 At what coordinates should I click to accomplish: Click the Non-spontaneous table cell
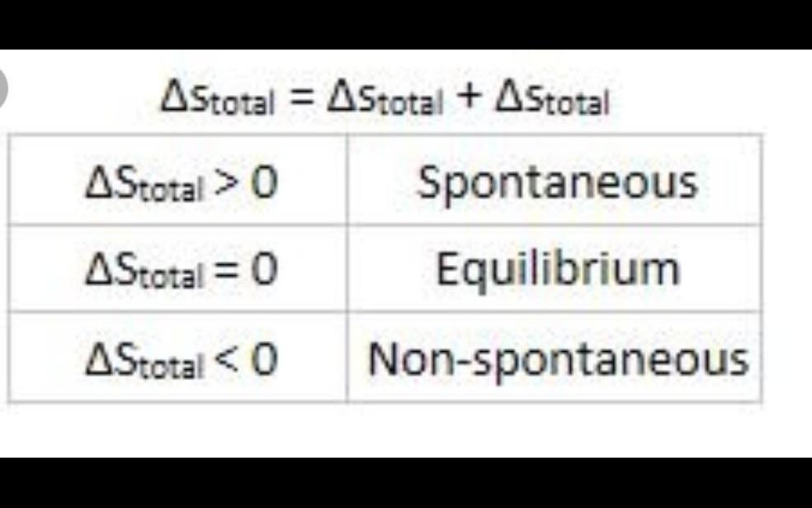(557, 359)
